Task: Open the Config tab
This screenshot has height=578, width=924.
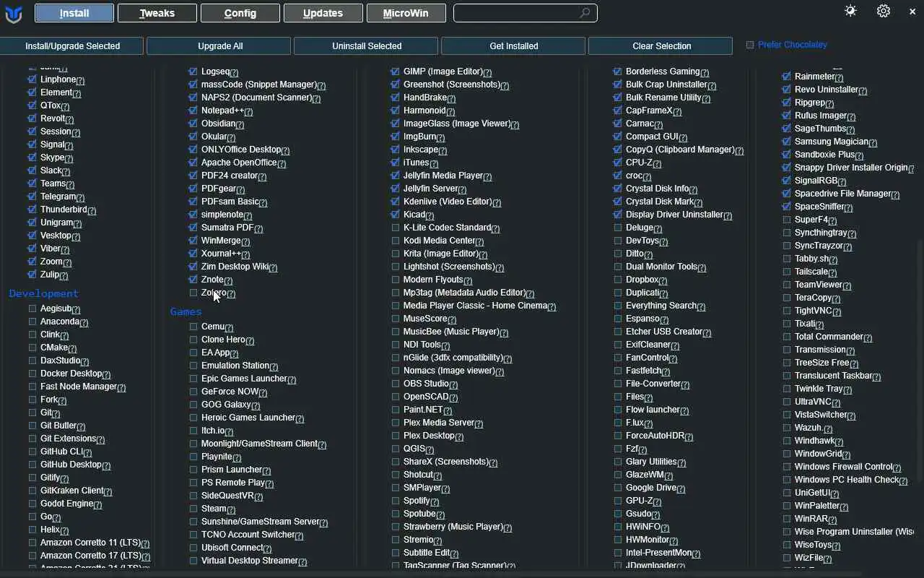Action: pyautogui.click(x=240, y=13)
